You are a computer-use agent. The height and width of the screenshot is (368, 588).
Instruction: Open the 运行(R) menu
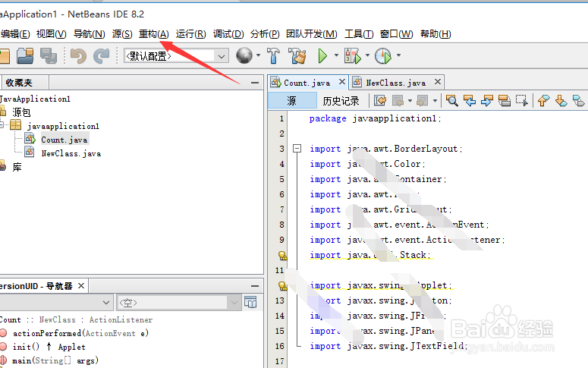[x=190, y=34]
